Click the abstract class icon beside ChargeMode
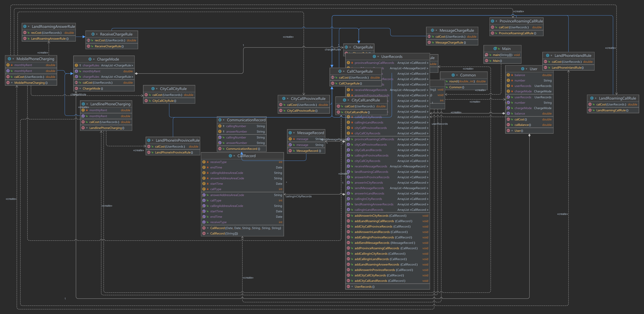Viewport: 644px width, 314px height. 90,59
